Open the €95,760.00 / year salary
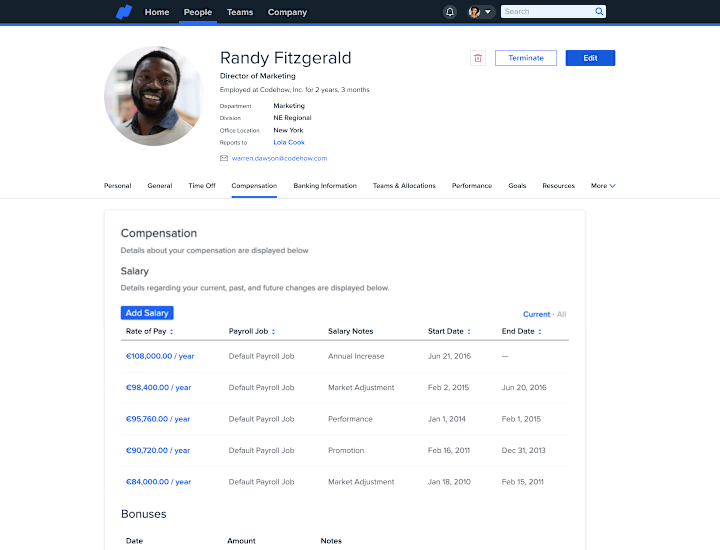 coord(158,419)
